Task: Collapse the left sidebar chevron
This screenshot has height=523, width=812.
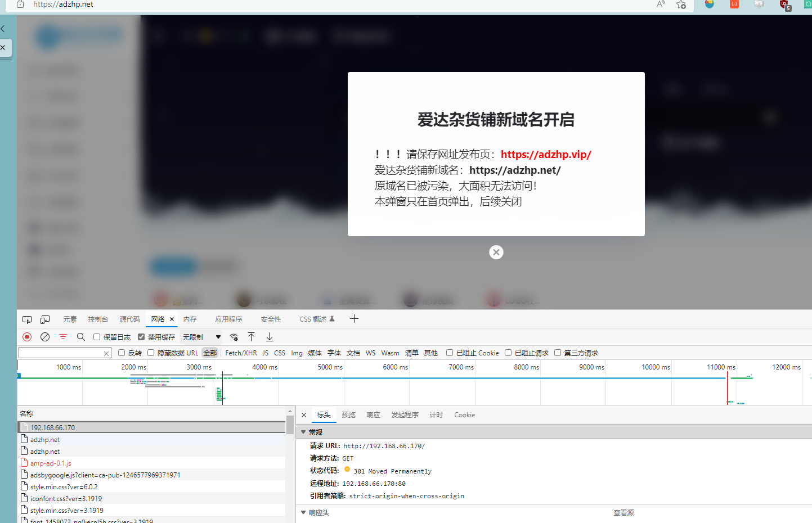Action: (3, 28)
